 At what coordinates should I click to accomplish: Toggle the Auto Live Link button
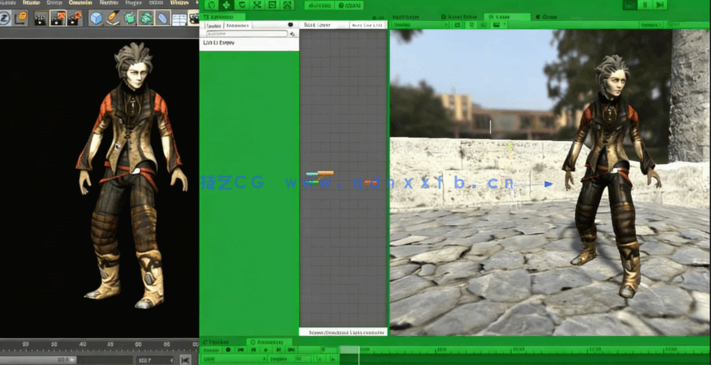pyautogui.click(x=368, y=25)
